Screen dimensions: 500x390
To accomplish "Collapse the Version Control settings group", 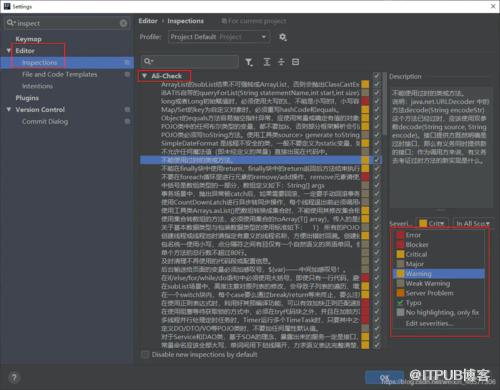I will 9,109.
